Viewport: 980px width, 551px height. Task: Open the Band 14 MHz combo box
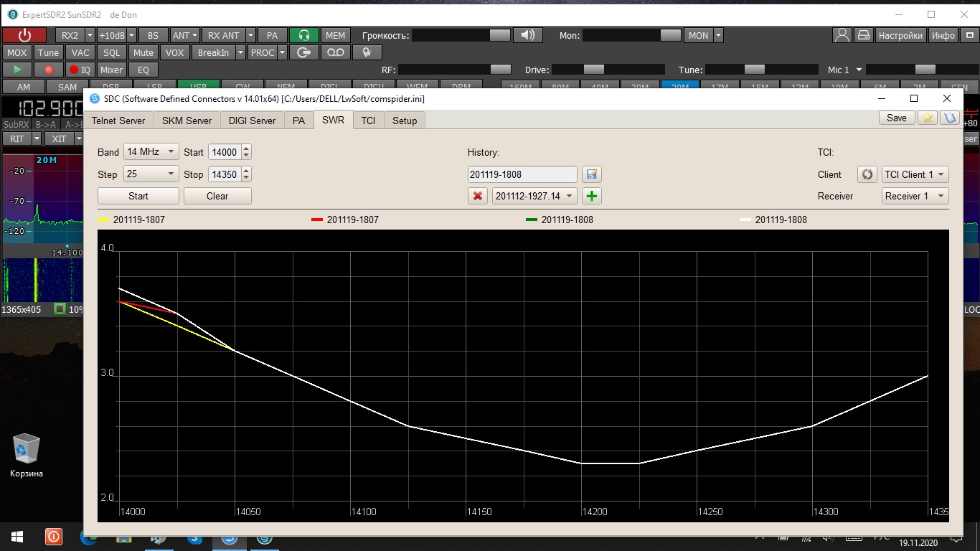(x=151, y=152)
